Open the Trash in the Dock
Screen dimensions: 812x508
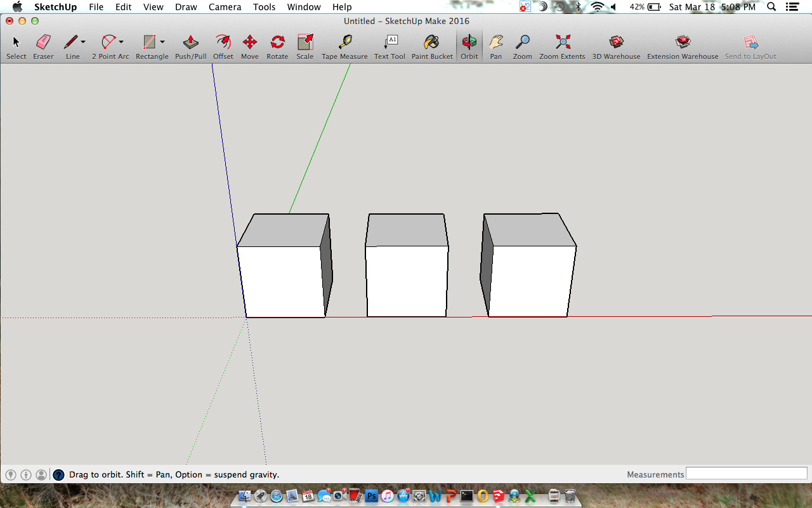tap(570, 496)
